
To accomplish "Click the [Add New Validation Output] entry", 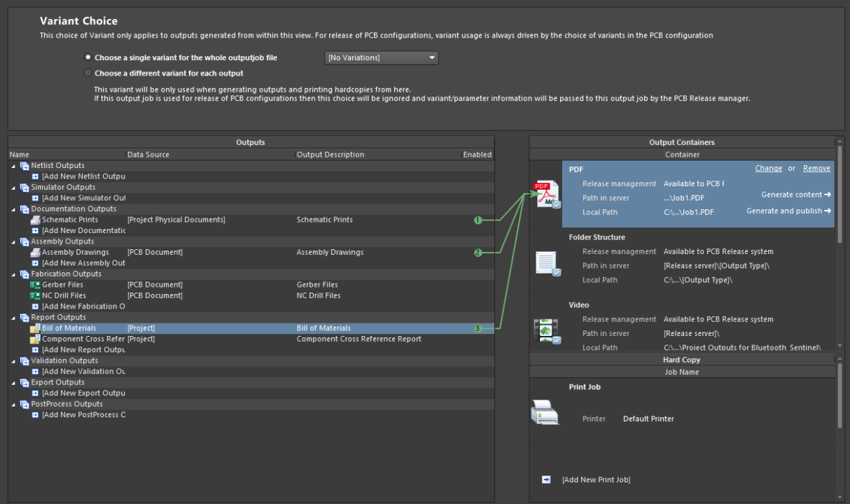I will (84, 372).
